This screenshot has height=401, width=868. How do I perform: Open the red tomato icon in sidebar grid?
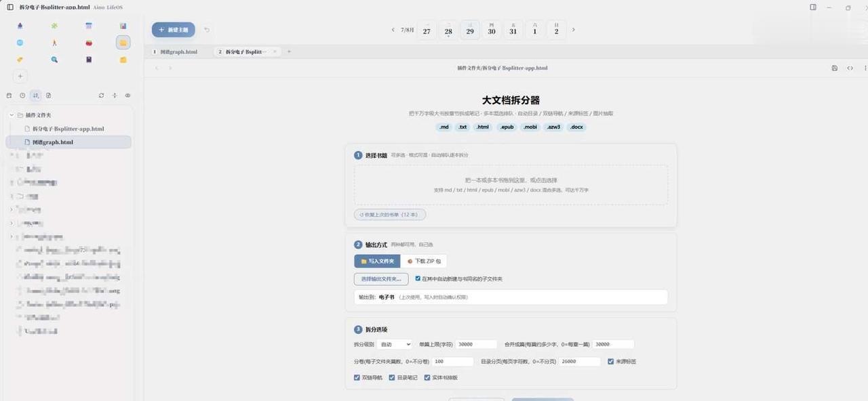(89, 43)
